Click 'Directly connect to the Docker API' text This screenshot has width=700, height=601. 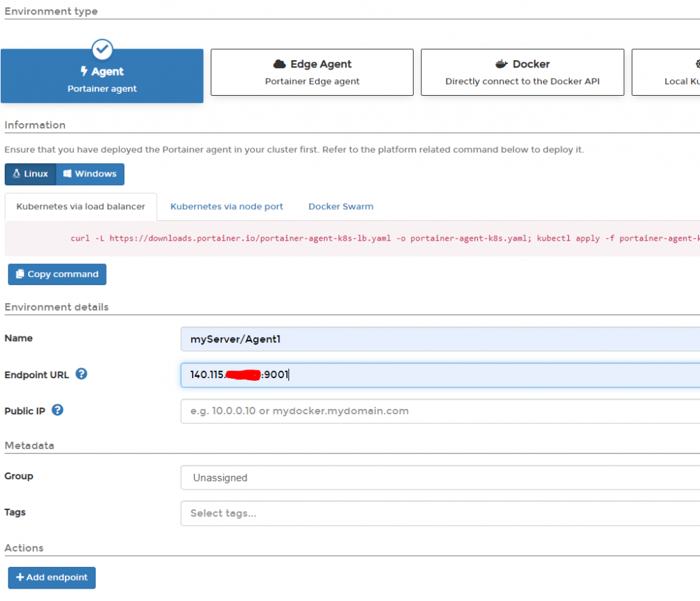[522, 81]
